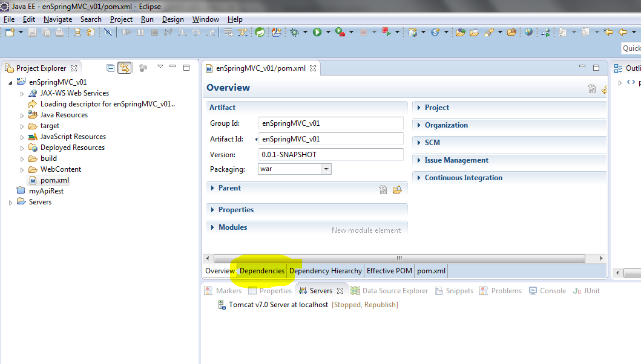Click the green Spring leaf icon

tap(260, 32)
